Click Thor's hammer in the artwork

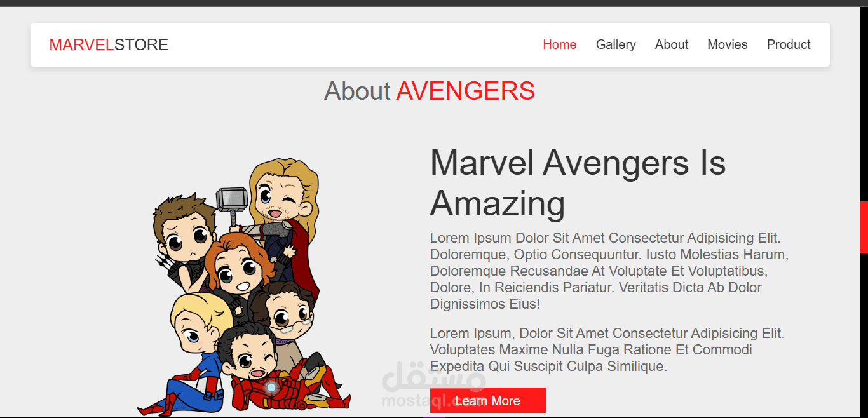click(x=231, y=203)
